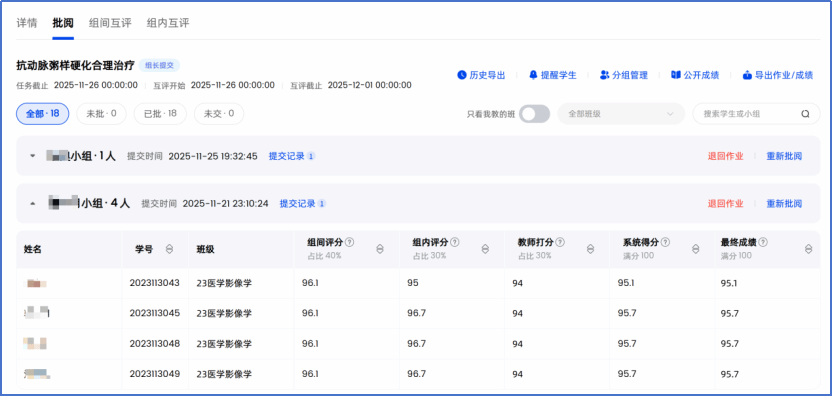Sort by 组内评分 column
This screenshot has width=832, height=397.
[485, 249]
